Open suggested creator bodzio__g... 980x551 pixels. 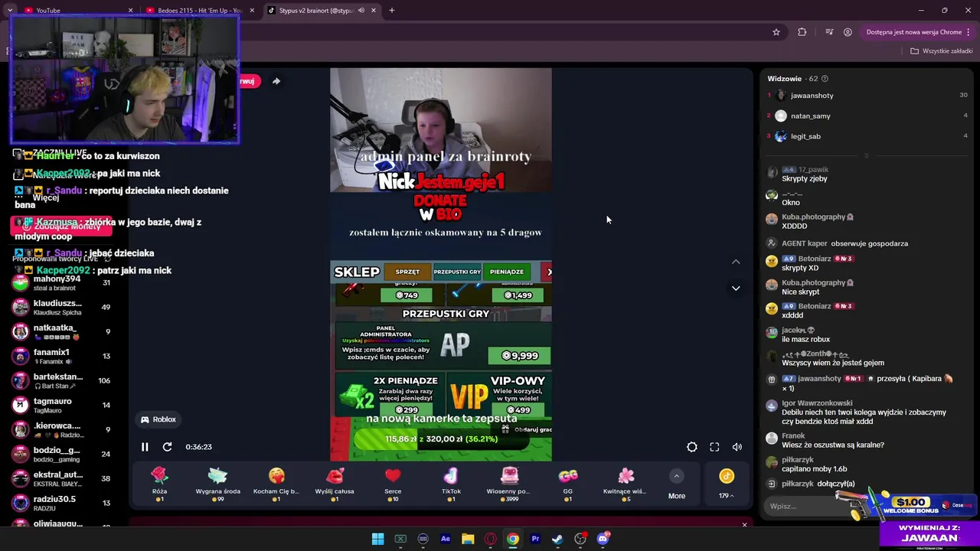[63, 455]
